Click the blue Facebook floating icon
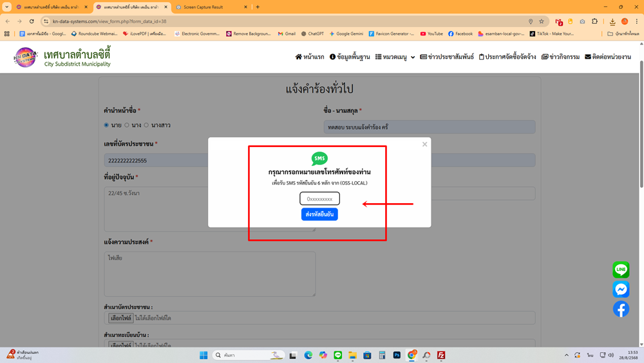644x363 pixels. coord(621,309)
